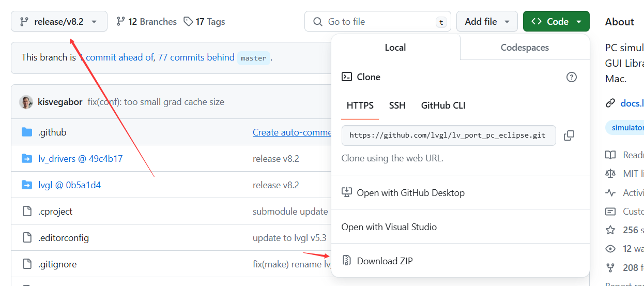The height and width of the screenshot is (286, 644).
Task: Click the forks icon showing 208
Action: (610, 267)
